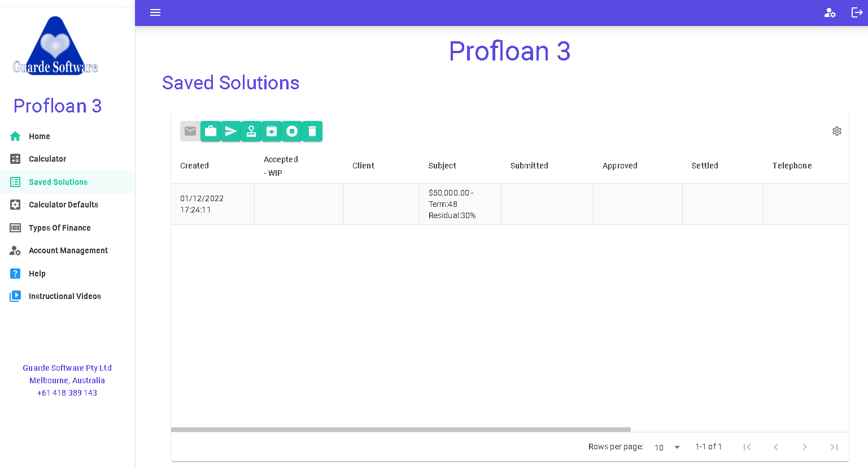Sort by the Created column header
The image size is (868, 468).
[x=194, y=166]
